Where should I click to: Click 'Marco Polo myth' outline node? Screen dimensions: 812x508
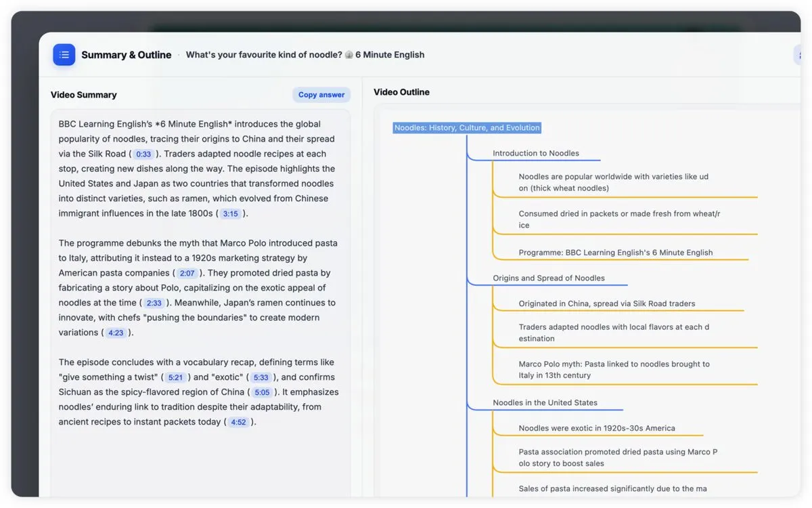(614, 370)
